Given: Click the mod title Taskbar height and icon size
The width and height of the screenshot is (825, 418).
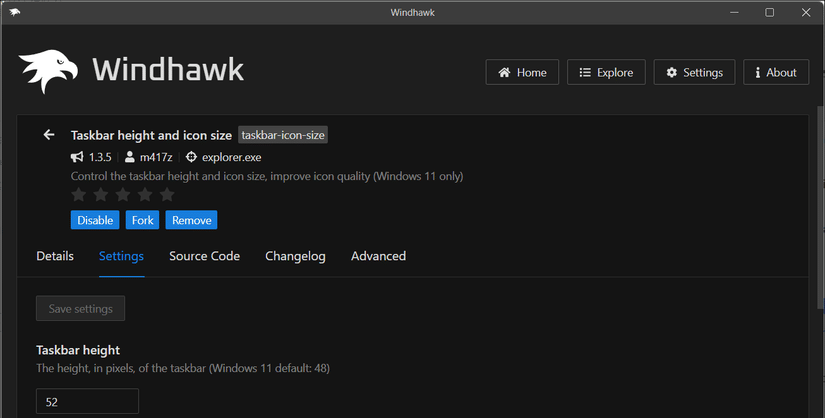Looking at the screenshot, I should 152,135.
